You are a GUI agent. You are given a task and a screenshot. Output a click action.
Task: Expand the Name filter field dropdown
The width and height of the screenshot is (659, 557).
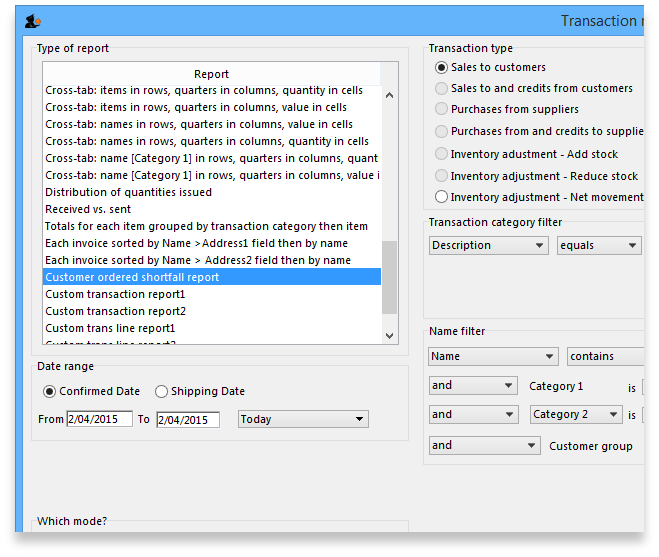click(493, 356)
